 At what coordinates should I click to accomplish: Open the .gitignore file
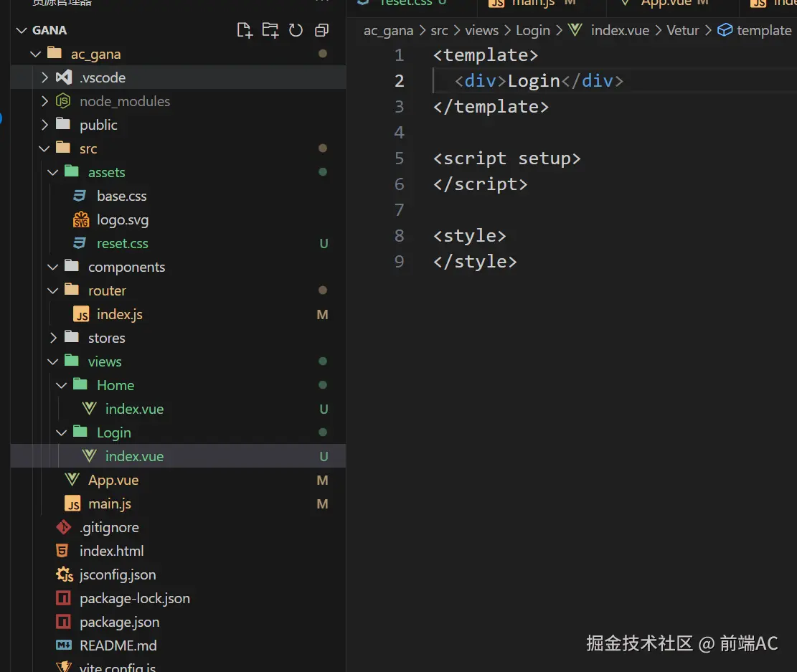[109, 528]
